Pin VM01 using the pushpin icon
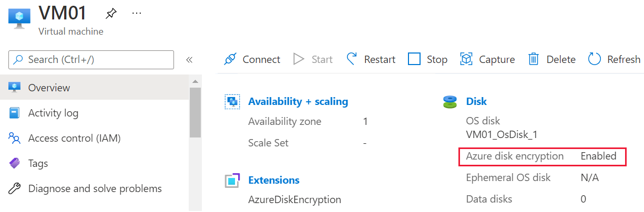 click(111, 13)
